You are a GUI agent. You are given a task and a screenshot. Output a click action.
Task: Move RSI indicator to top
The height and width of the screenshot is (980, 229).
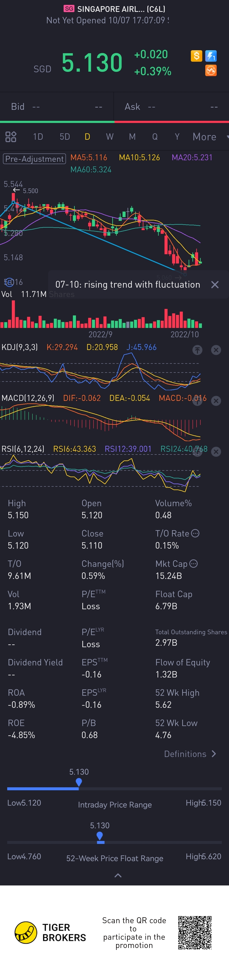coord(197,452)
